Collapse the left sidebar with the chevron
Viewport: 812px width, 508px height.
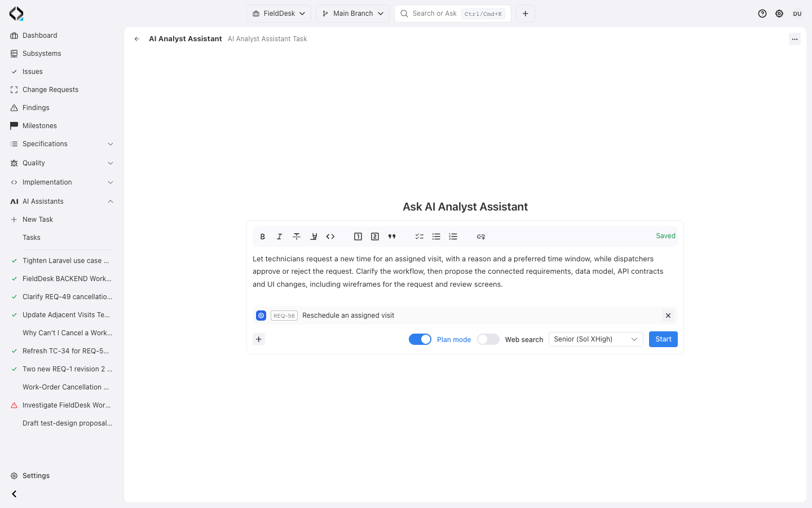tap(14, 494)
